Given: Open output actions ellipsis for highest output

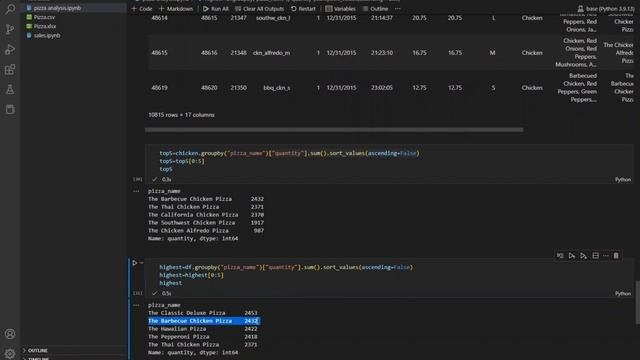Looking at the screenshot, I should coord(136,305).
